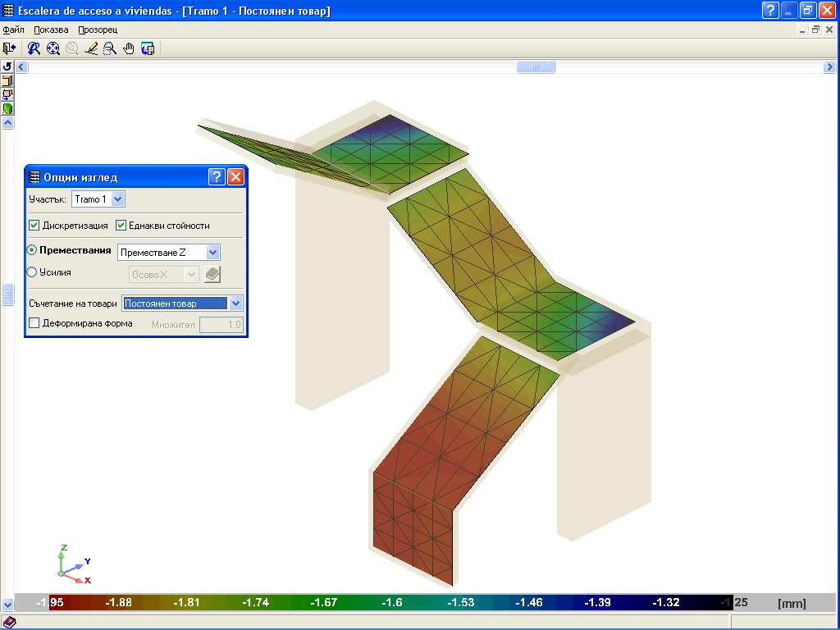Click the pencil drawing icon in toolbar

tap(91, 48)
